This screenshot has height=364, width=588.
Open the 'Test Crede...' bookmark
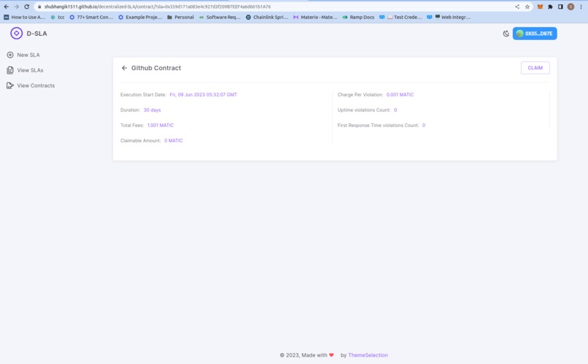click(x=401, y=18)
